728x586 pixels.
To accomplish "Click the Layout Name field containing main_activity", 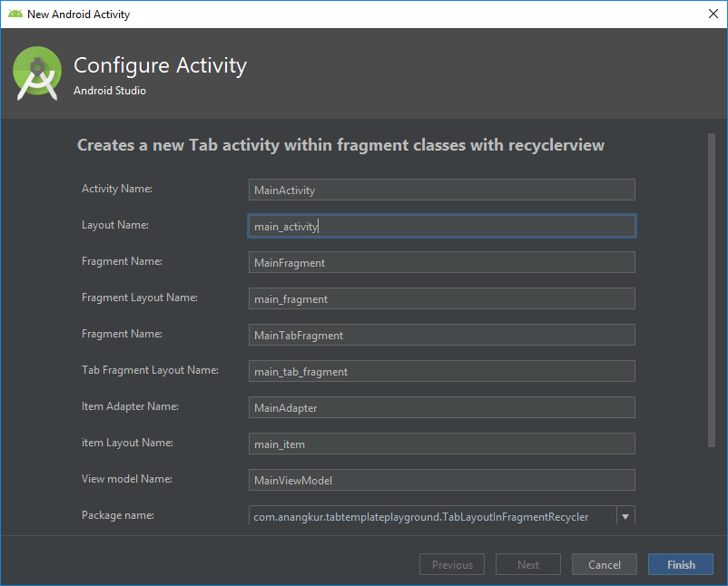I will 441,226.
